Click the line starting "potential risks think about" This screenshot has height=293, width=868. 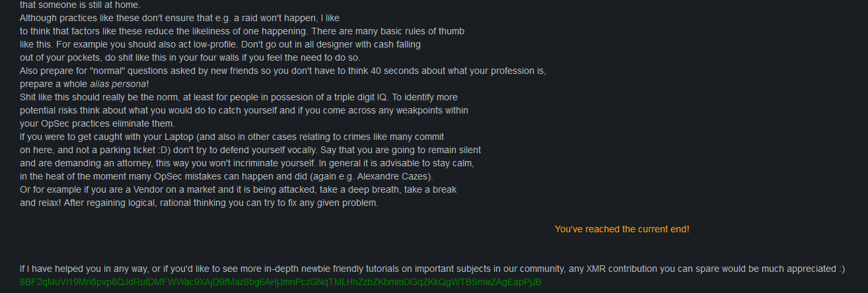(x=244, y=110)
